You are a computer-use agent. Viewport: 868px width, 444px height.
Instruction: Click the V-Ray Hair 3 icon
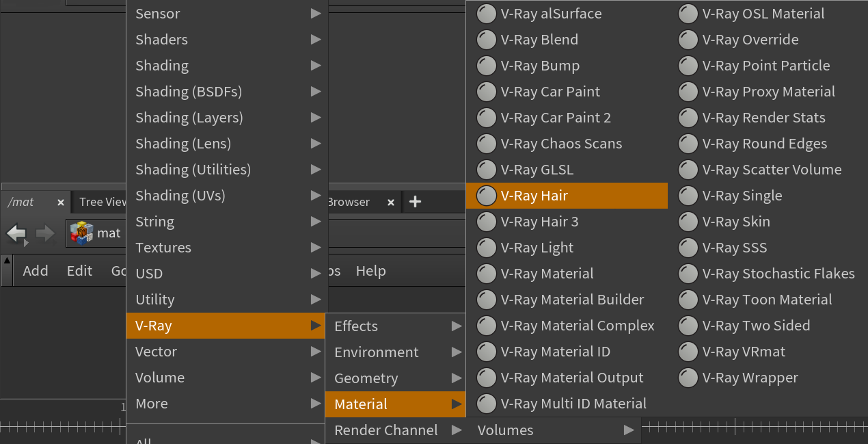(x=486, y=222)
